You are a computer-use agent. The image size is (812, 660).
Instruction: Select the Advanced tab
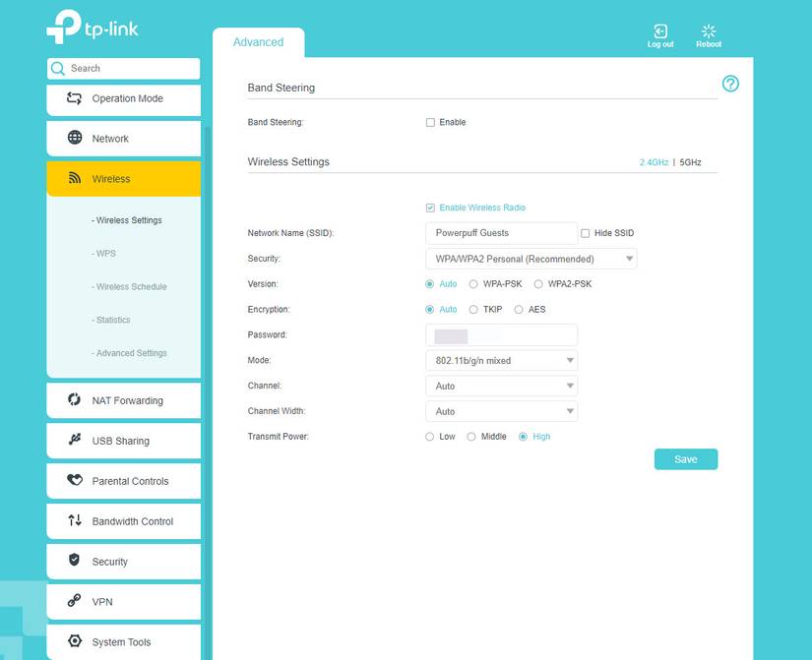click(x=258, y=41)
